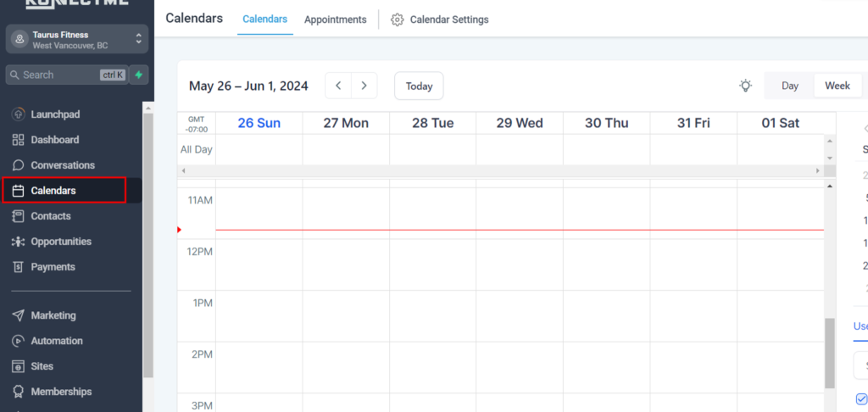Open Marketing from the sidebar
Image resolution: width=868 pixels, height=412 pixels.
coord(53,315)
